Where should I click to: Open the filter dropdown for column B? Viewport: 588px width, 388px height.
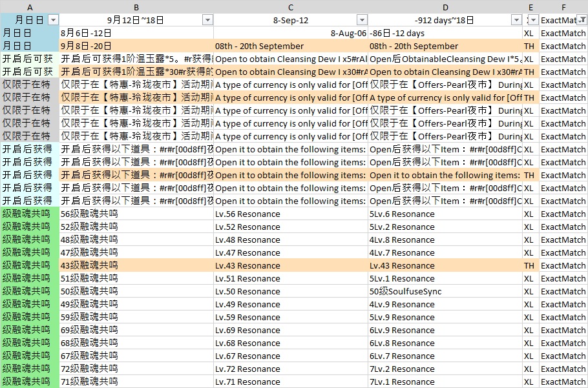(x=207, y=20)
